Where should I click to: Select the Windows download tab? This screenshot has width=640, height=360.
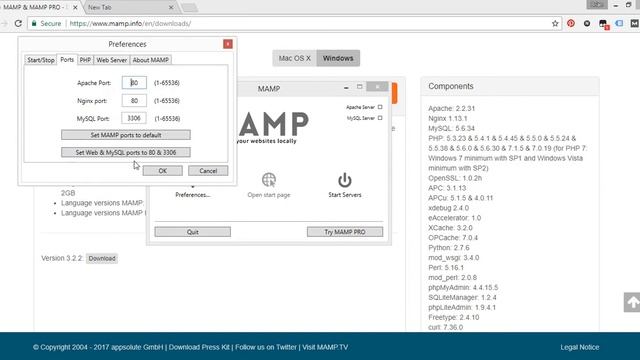[338, 58]
